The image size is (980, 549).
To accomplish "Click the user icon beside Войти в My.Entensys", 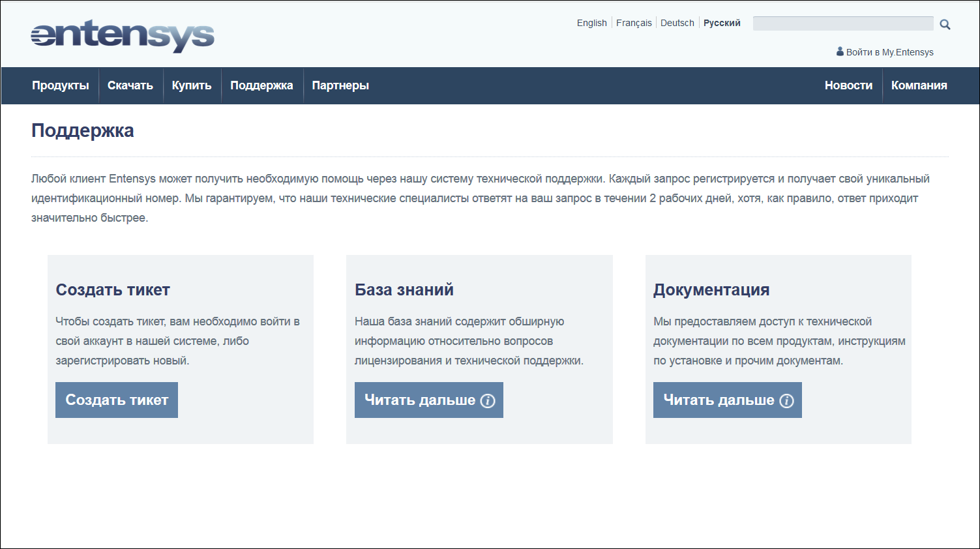I will point(840,52).
